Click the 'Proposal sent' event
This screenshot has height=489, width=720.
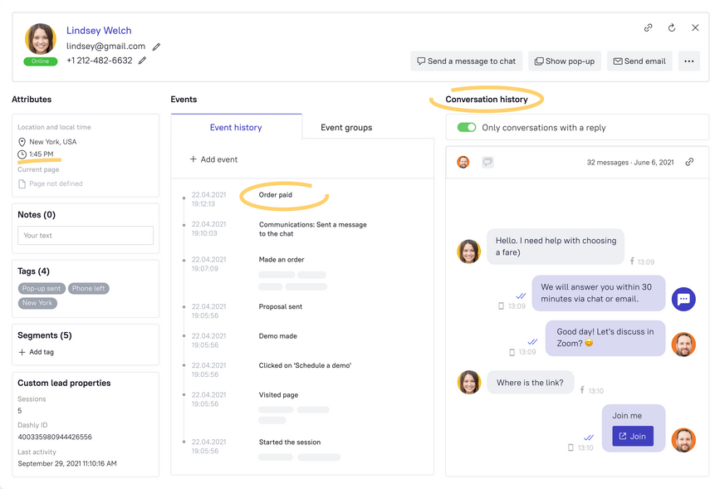tap(281, 306)
